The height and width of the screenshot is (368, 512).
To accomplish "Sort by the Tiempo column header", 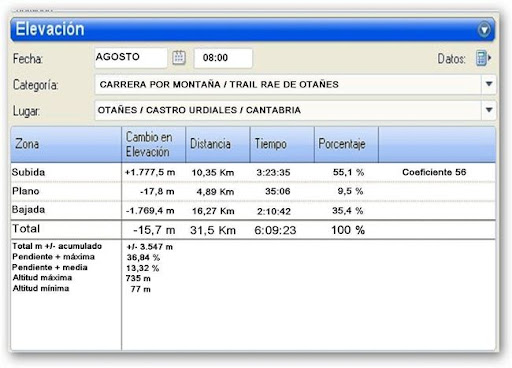I will 282,144.
